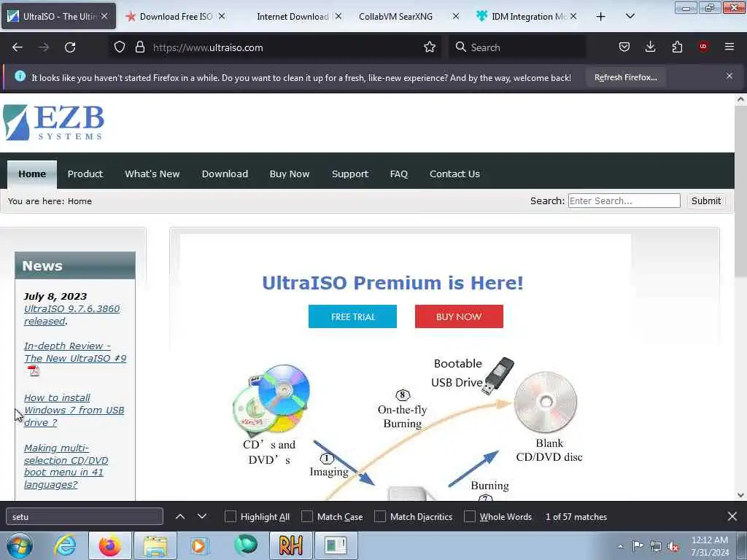
Task: Open the Support menu item
Action: pyautogui.click(x=350, y=174)
